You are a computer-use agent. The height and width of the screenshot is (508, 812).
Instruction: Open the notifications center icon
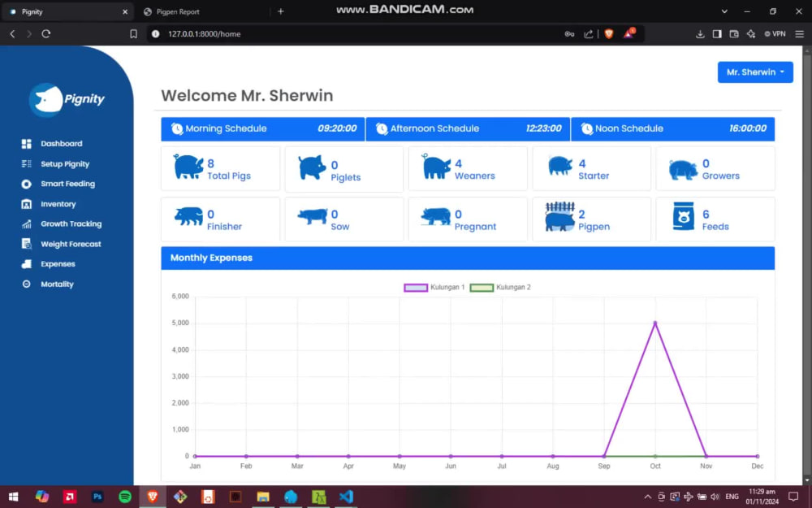793,497
